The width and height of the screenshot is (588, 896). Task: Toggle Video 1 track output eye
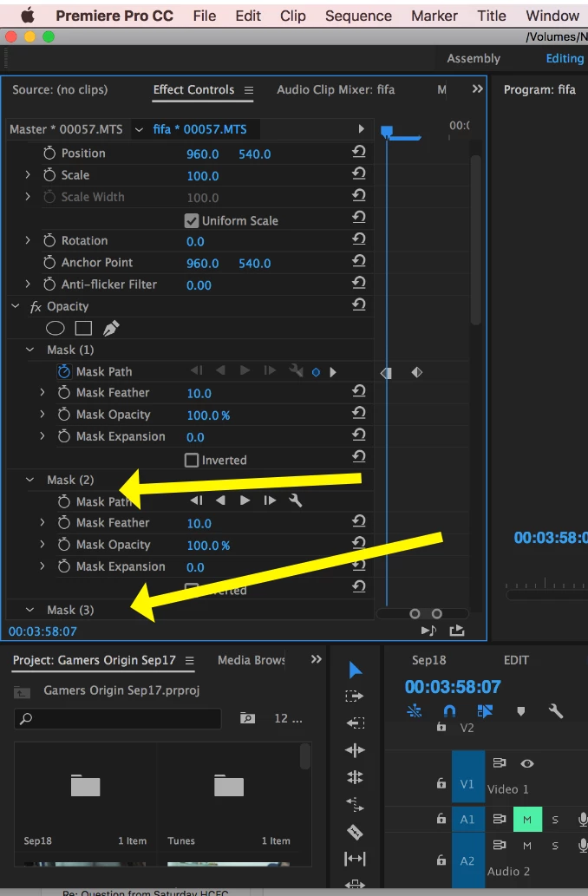526,763
